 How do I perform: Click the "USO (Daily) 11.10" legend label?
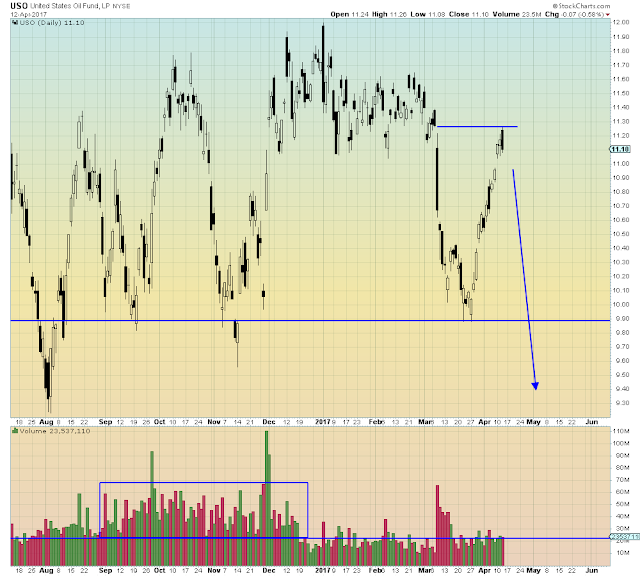(x=52, y=23)
